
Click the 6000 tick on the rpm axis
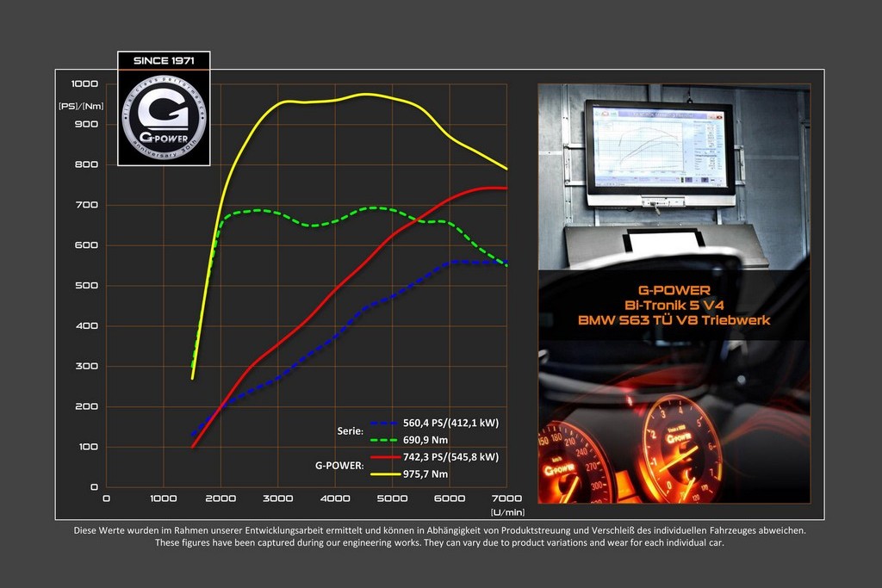click(x=450, y=498)
